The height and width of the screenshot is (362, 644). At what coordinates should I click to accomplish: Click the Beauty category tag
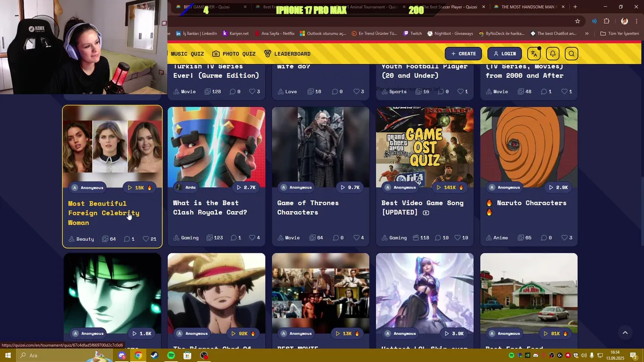81,239
